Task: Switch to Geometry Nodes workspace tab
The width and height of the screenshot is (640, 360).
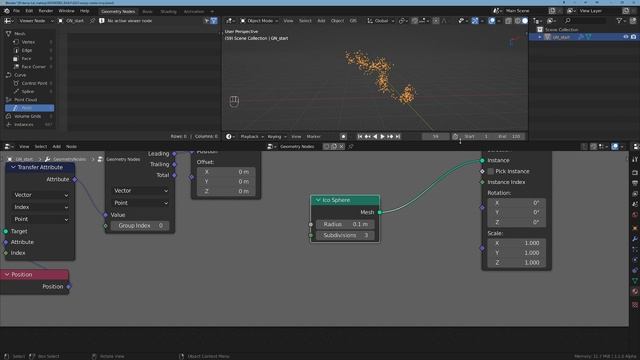Action: pyautogui.click(x=118, y=11)
